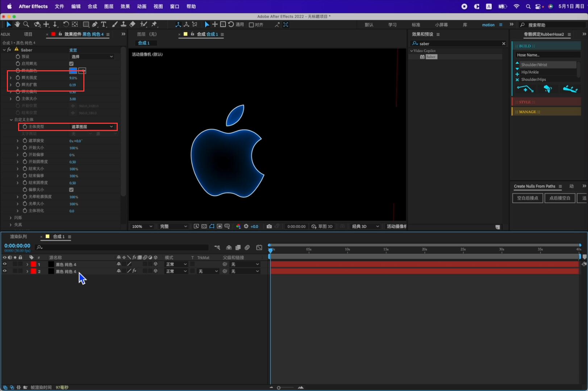
Task: Expand the 闪烁 group
Action: click(11, 218)
